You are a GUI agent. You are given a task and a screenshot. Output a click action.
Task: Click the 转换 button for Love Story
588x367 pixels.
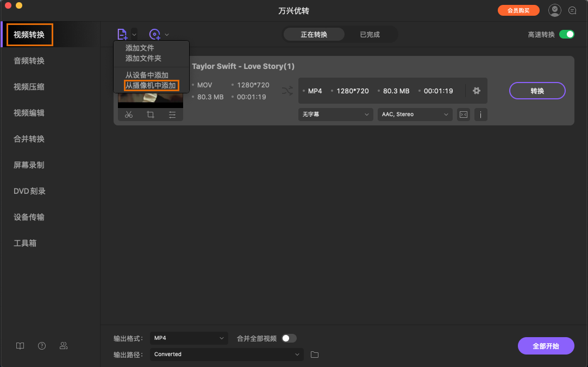(x=537, y=91)
